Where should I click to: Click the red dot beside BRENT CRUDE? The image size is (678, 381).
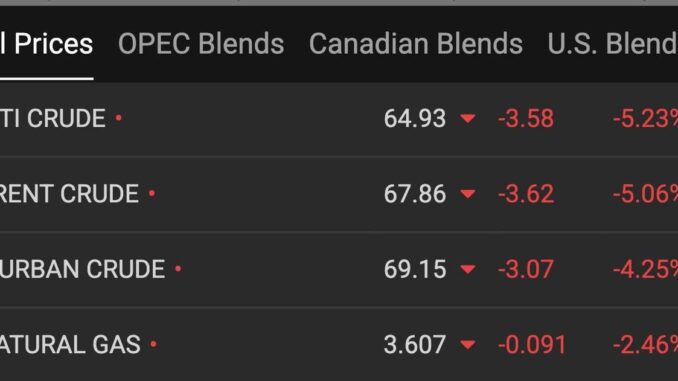(152, 193)
